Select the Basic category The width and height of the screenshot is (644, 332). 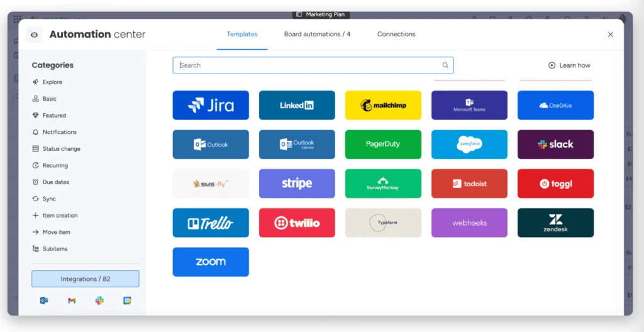click(45, 99)
